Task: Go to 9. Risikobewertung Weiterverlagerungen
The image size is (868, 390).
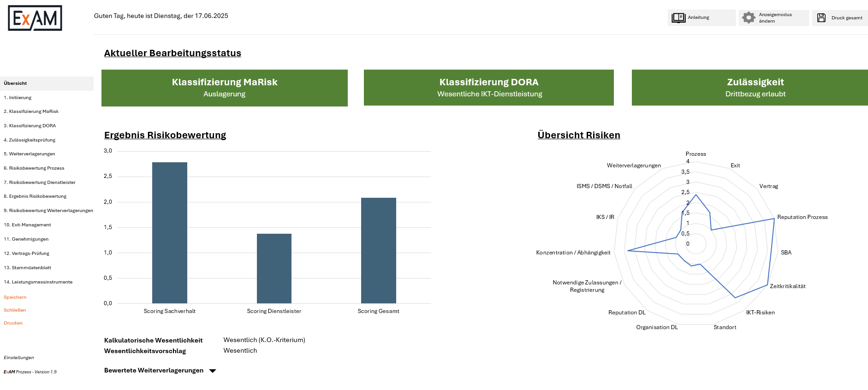Action: click(x=48, y=211)
